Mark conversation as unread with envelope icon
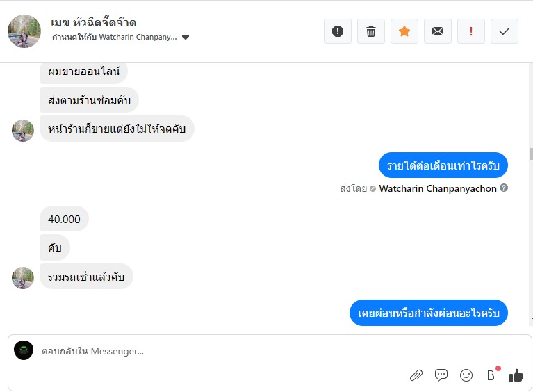The image size is (533, 392). click(x=438, y=31)
